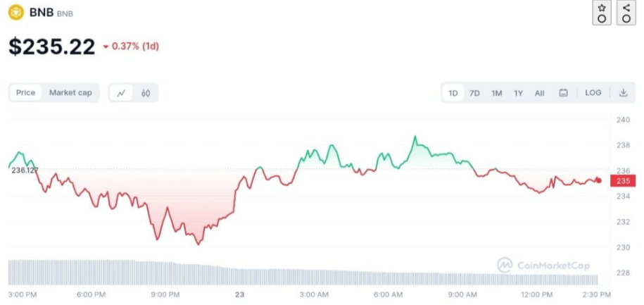The width and height of the screenshot is (644, 305).
Task: Select the All time range
Action: (539, 93)
